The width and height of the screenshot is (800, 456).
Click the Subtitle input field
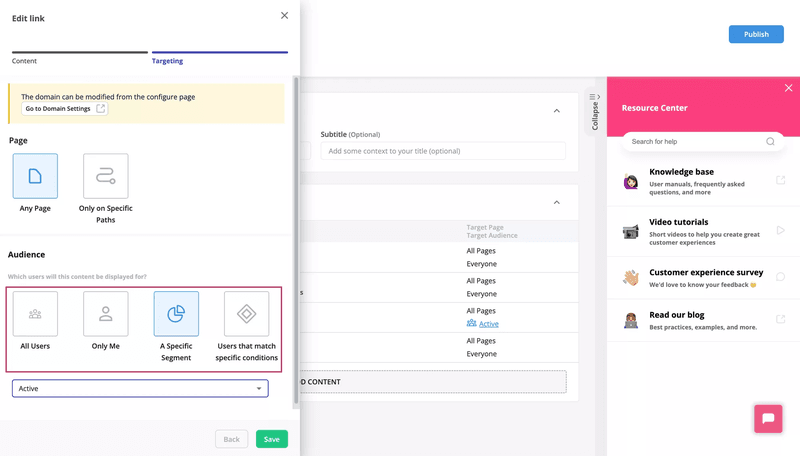pos(443,151)
